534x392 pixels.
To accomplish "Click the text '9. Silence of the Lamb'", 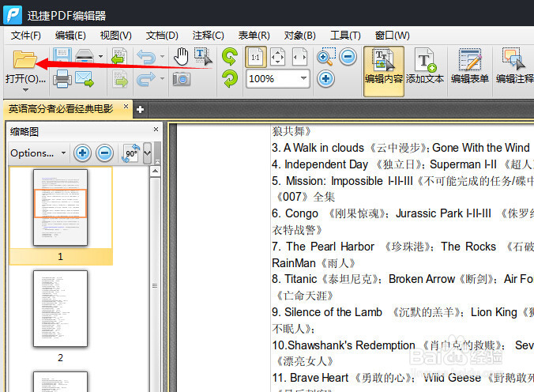I will point(327,312).
